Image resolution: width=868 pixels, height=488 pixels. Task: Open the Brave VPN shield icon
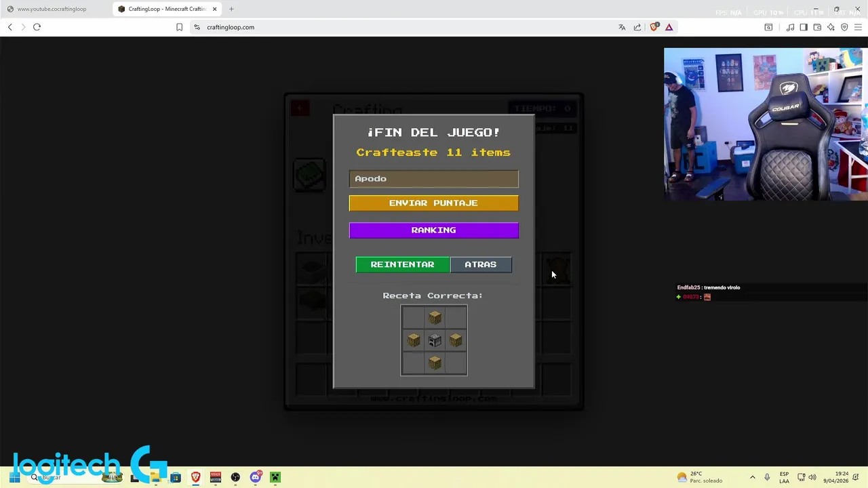click(844, 27)
